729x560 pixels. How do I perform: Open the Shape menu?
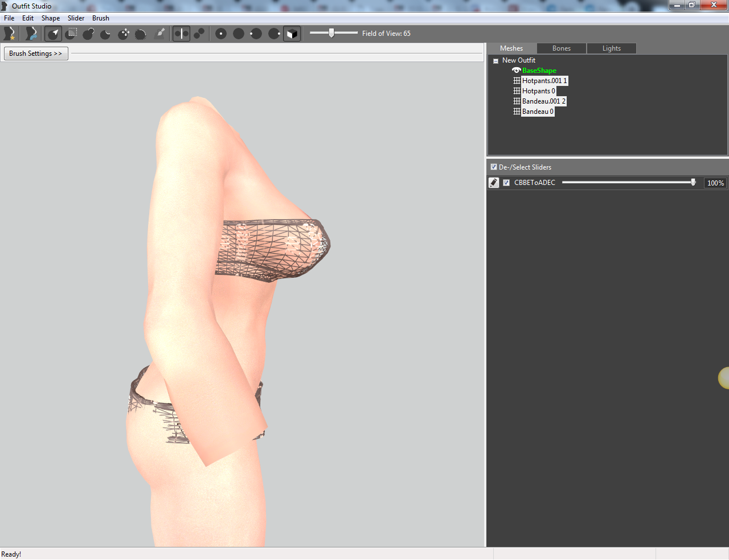tap(51, 18)
